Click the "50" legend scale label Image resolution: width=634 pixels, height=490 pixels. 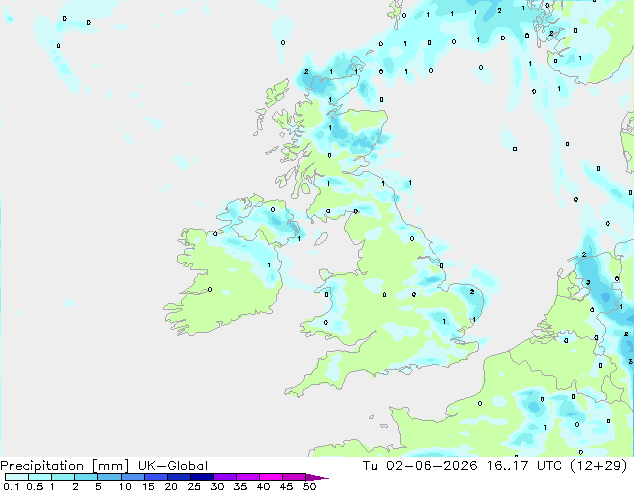tap(309, 486)
